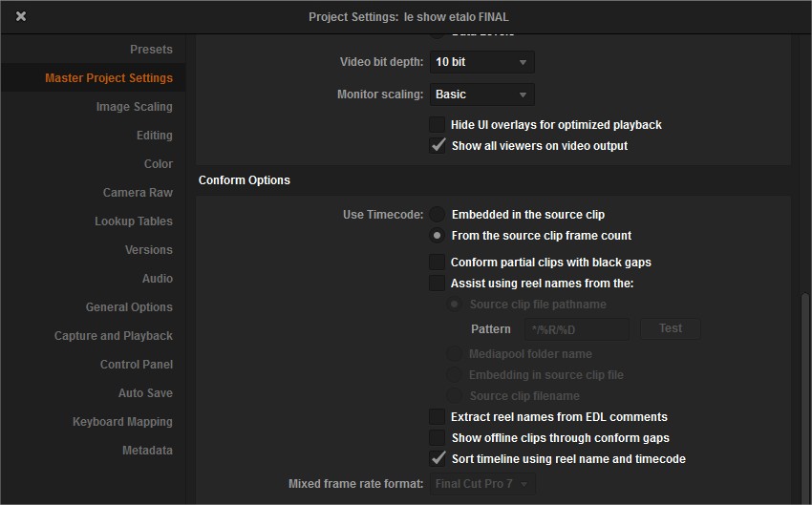Viewport: 812px width, 505px height.
Task: Switch to Image Scaling settings
Action: click(134, 107)
